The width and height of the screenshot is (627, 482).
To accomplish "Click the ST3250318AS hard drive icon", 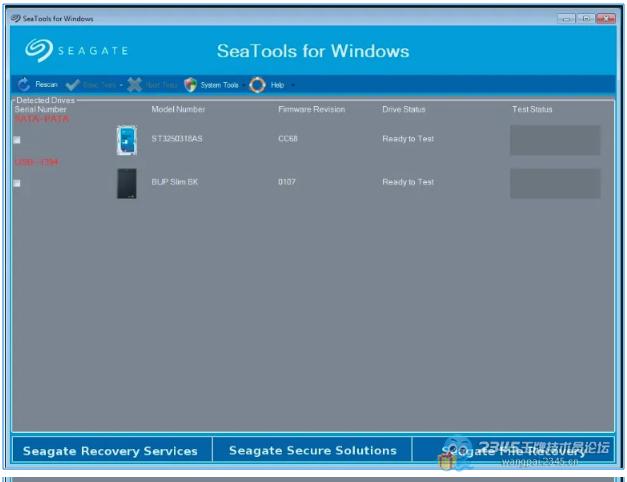I will (x=127, y=140).
